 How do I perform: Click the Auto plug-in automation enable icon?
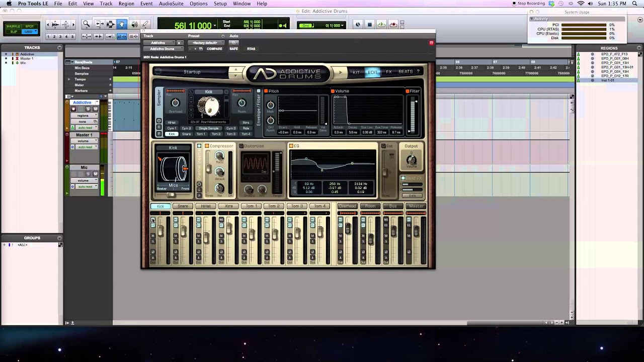233,43
